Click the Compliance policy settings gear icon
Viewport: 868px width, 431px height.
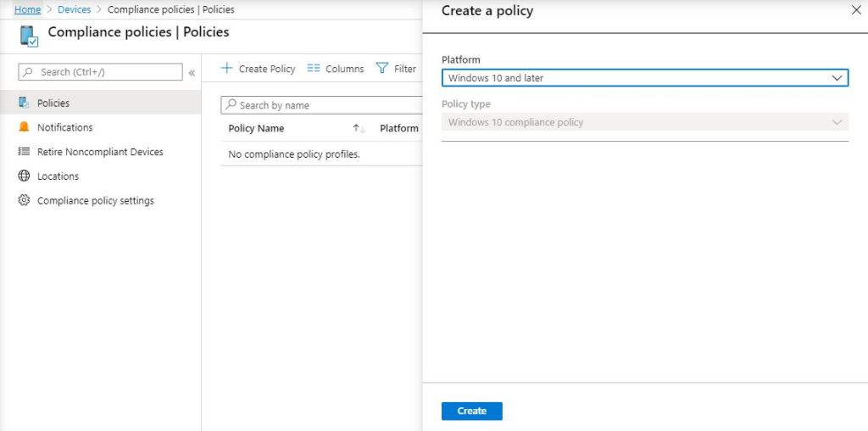tap(24, 201)
